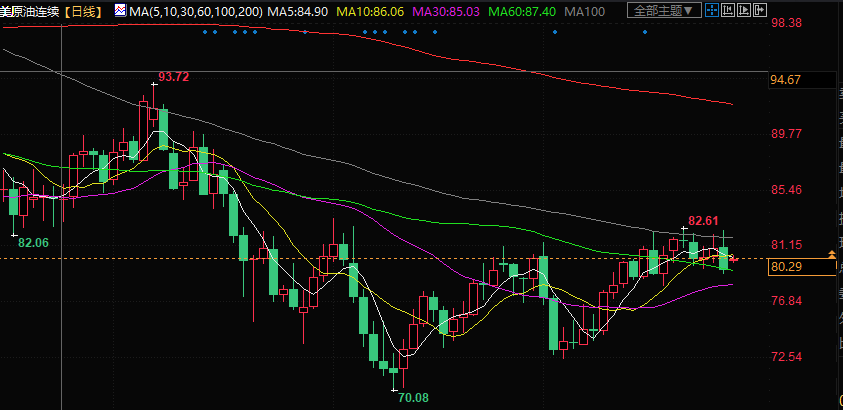Click the current price box 80.29
The image size is (843, 410).
tap(789, 267)
